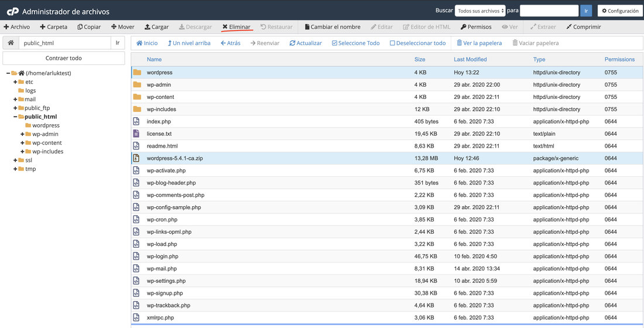
Task: Expand the ssl folder in tree
Action: tap(15, 160)
